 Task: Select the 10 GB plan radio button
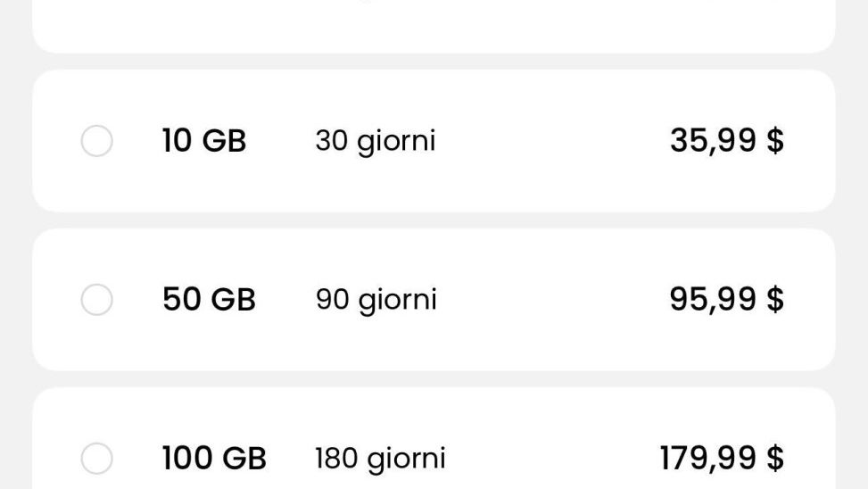(x=96, y=141)
